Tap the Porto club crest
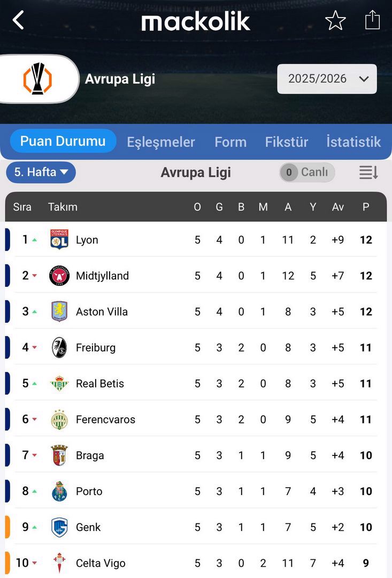Image resolution: width=392 pixels, height=578 pixels. pyautogui.click(x=59, y=491)
